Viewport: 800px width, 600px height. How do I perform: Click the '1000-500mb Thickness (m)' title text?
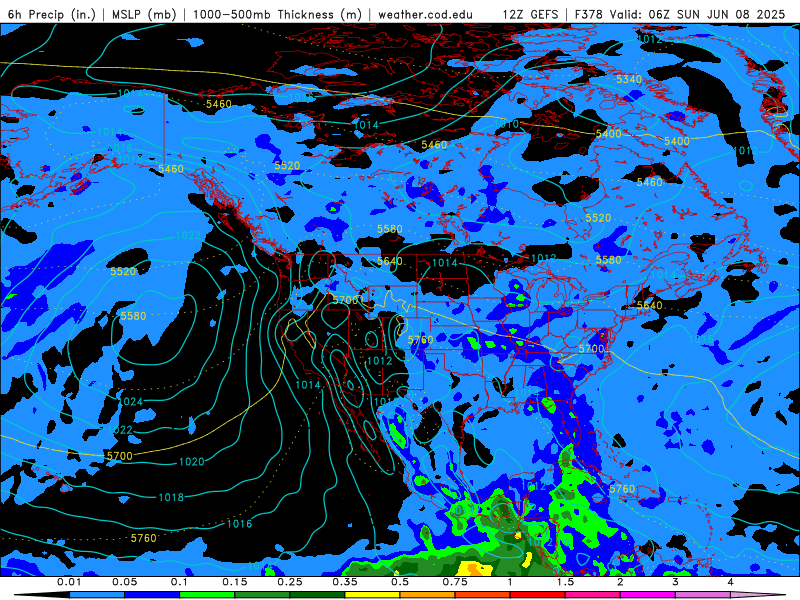277,14
